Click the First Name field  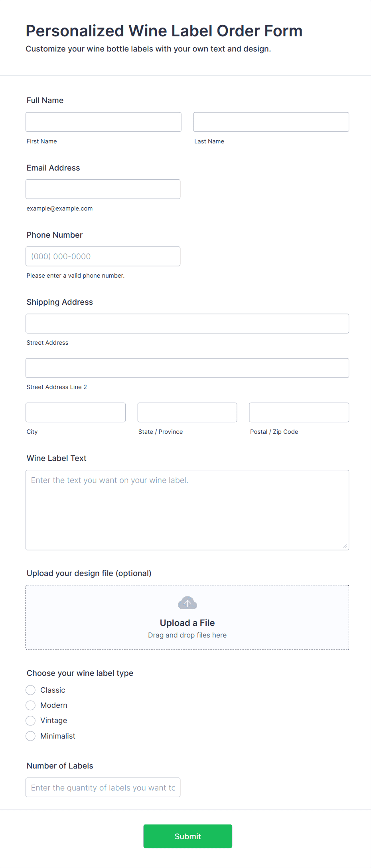point(103,122)
